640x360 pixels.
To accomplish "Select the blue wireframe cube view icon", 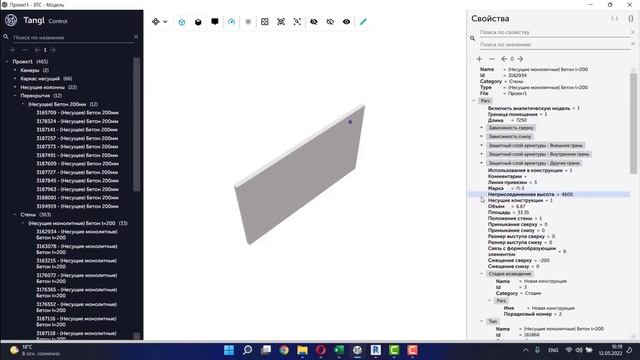I will pyautogui.click(x=182, y=22).
